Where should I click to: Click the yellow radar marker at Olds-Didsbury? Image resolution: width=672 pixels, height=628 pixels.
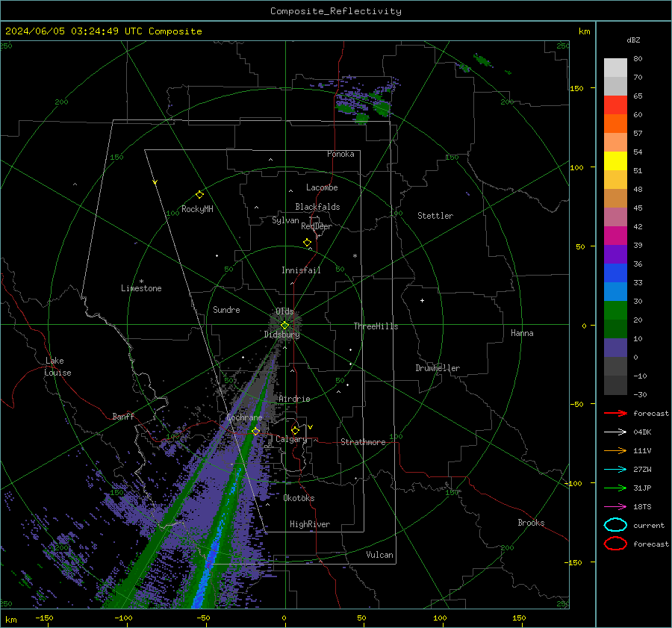[x=284, y=325]
